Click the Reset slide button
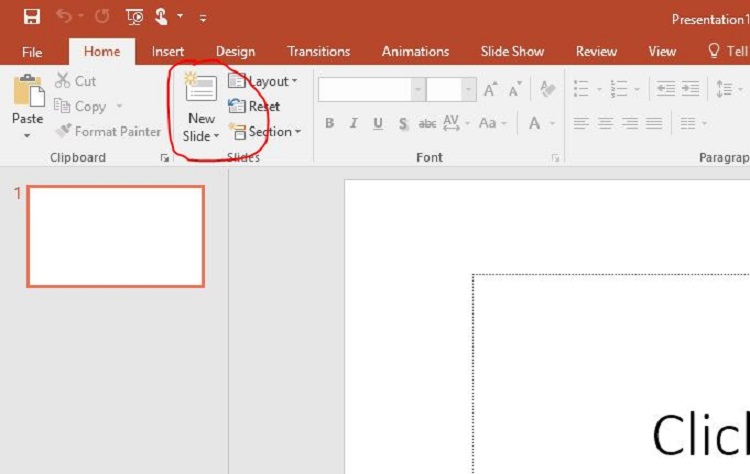The width and height of the screenshot is (750, 474). [x=254, y=106]
